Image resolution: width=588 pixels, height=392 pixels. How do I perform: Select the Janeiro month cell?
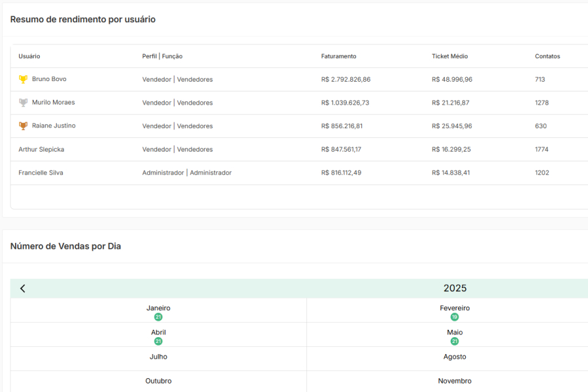(x=159, y=308)
